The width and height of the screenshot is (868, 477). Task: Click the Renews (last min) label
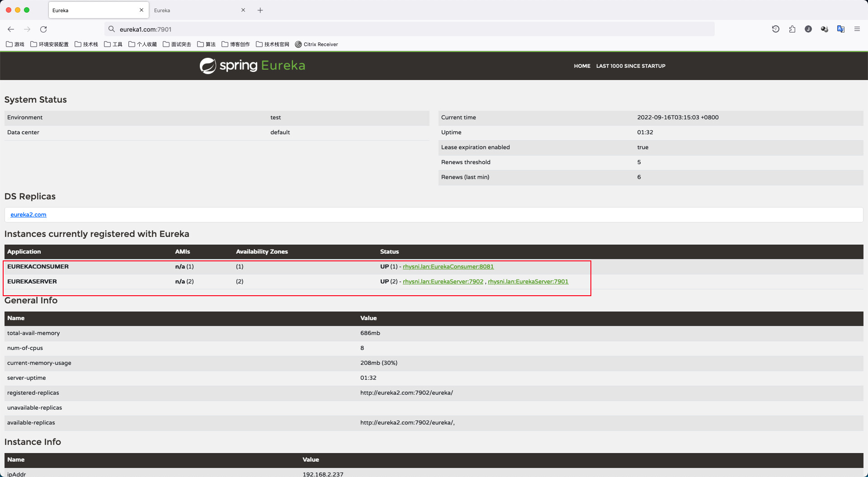click(465, 177)
